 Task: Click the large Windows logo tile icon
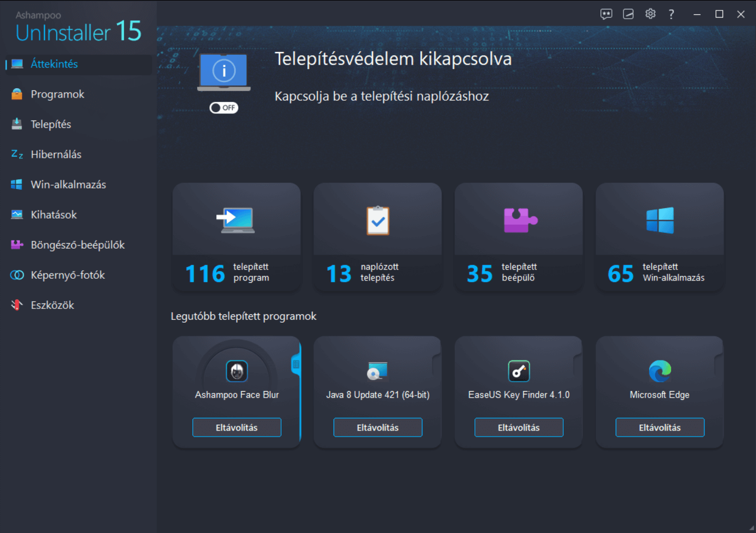(660, 220)
